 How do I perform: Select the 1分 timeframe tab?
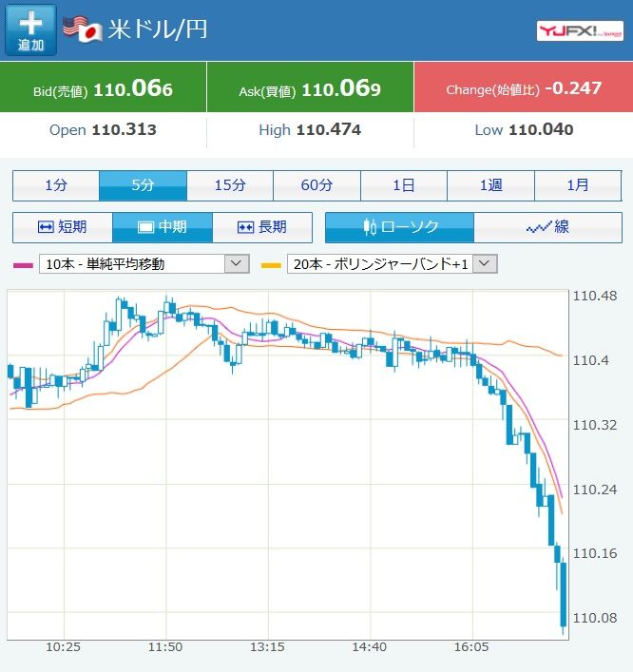tap(56, 185)
